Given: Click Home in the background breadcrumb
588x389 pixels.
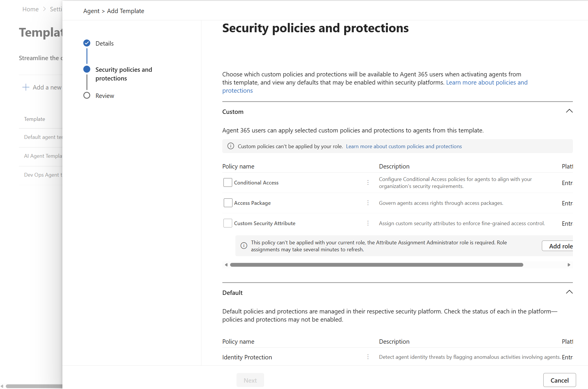Looking at the screenshot, I should point(30,9).
